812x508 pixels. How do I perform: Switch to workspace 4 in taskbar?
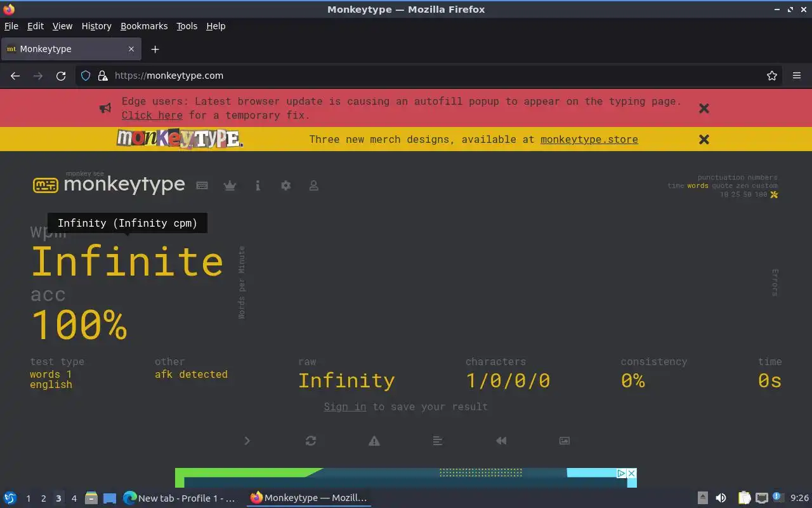coord(74,498)
